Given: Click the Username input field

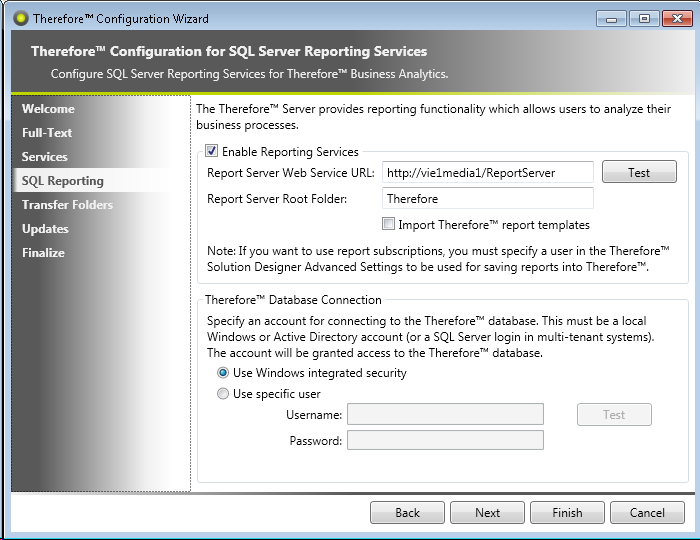Looking at the screenshot, I should (445, 415).
